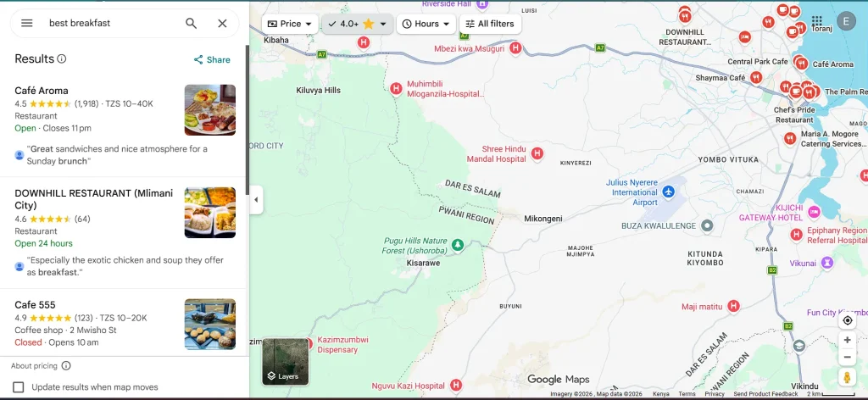868x400 pixels.
Task: Click Kazimzumbwi Dispensary label
Action: (x=342, y=345)
